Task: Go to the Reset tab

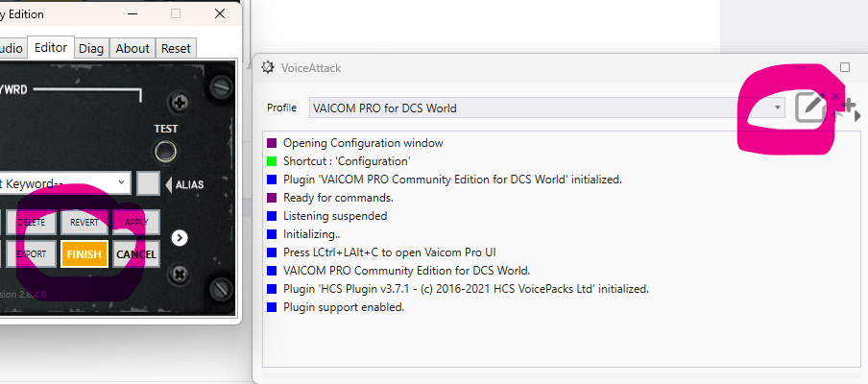Action: click(176, 48)
